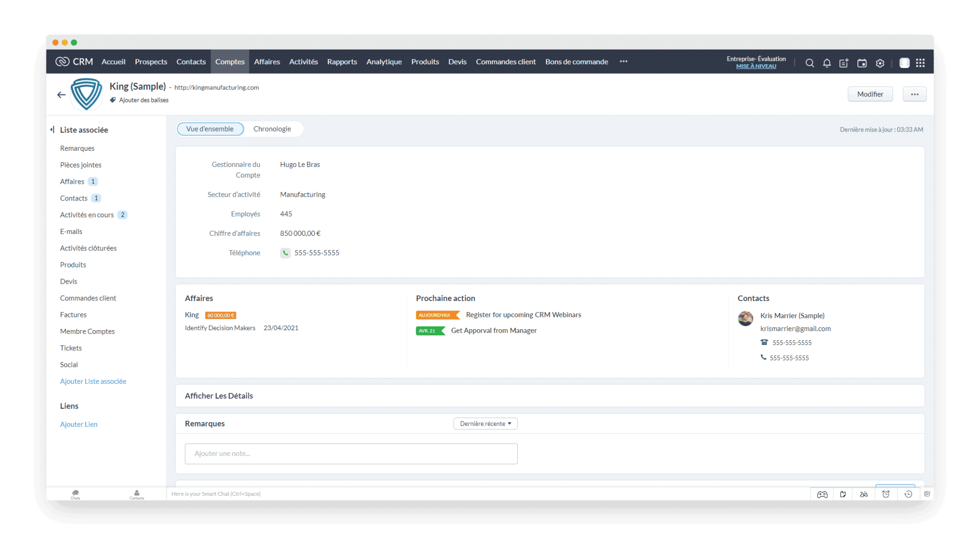
Task: Click the three-dot menu button
Action: (x=915, y=94)
